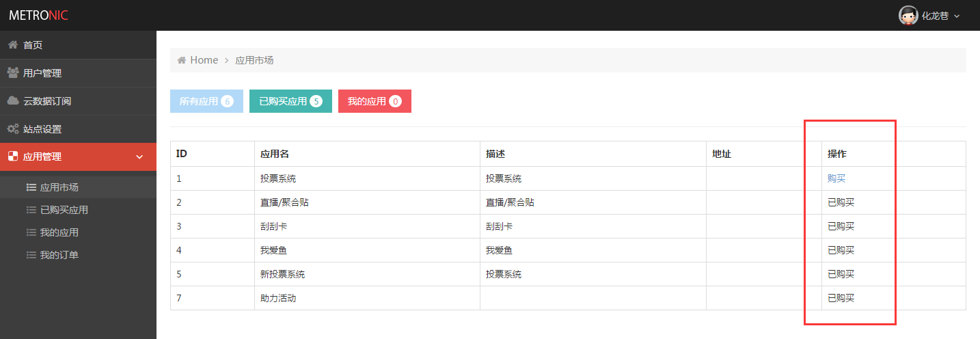Viewport: 980px width, 339px height.
Task: Open 云数据订阅 menu item
Action: pyautogui.click(x=78, y=101)
